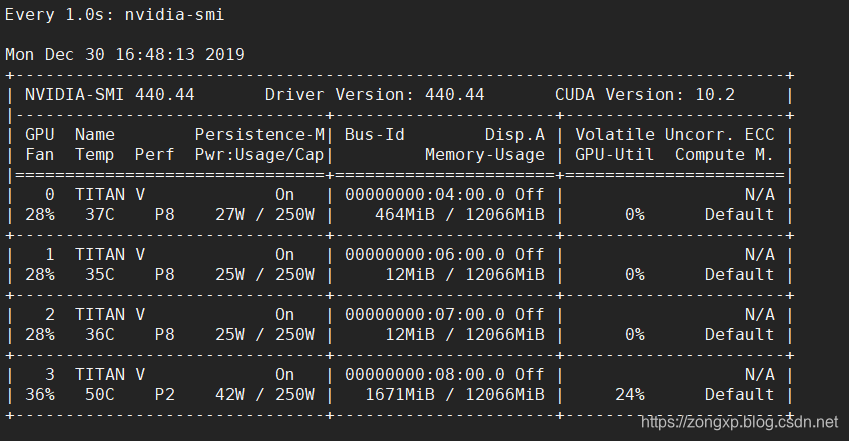Click the '36%' fan speed value
The width and height of the screenshot is (849, 441).
coord(40,395)
